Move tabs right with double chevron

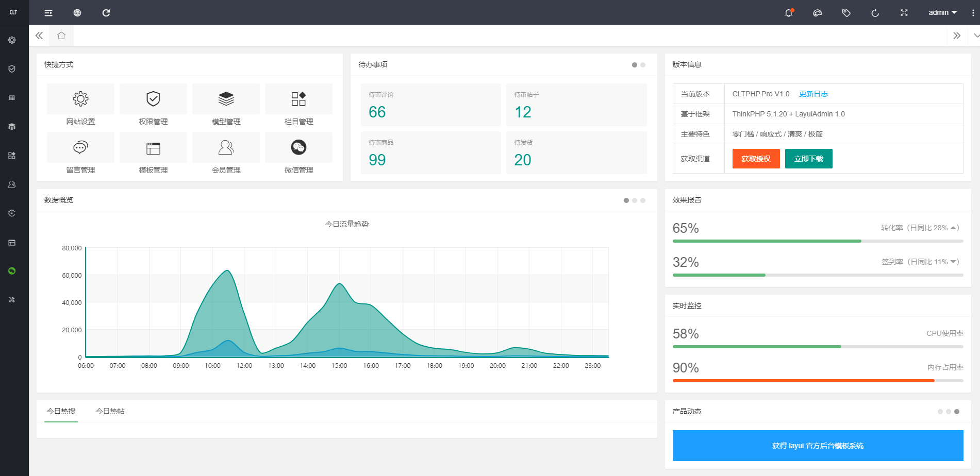[x=957, y=36]
